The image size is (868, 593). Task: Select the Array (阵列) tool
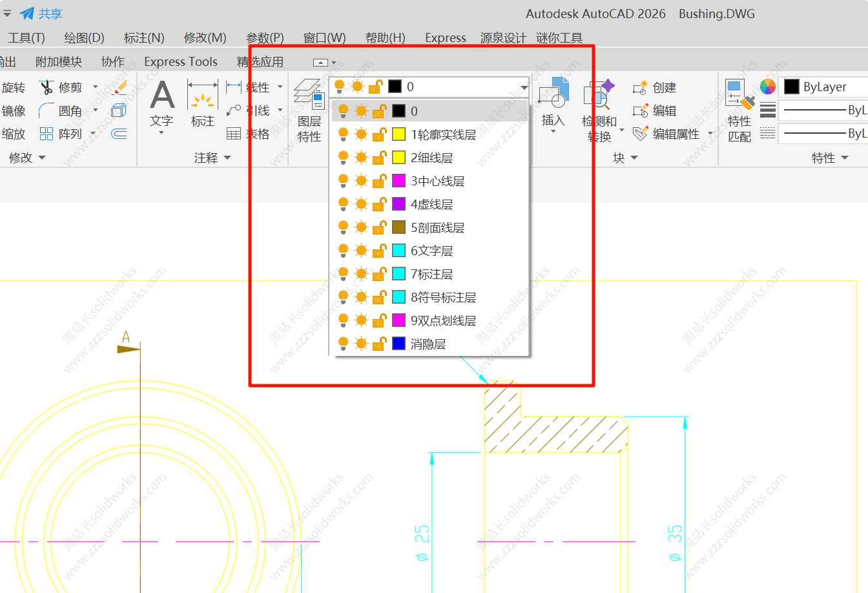46,134
